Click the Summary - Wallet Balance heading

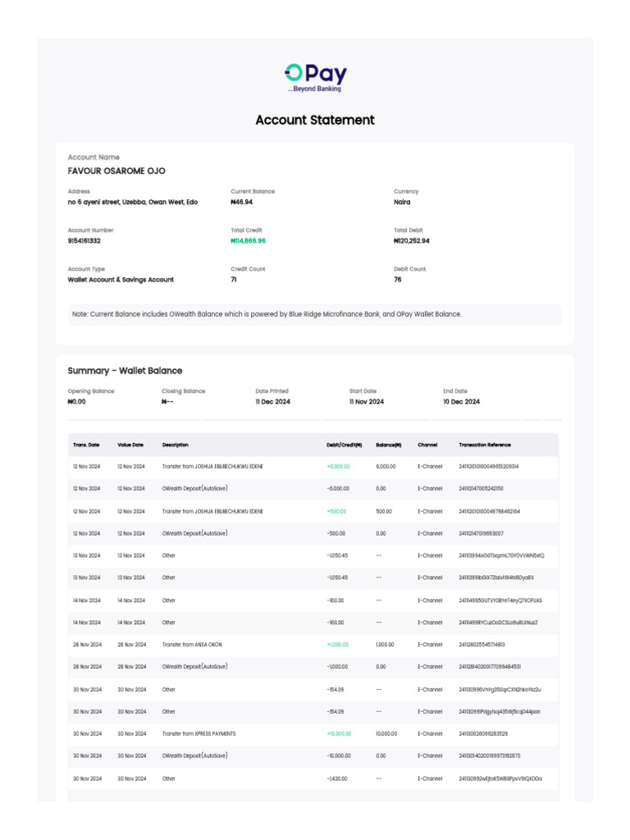[x=125, y=371]
